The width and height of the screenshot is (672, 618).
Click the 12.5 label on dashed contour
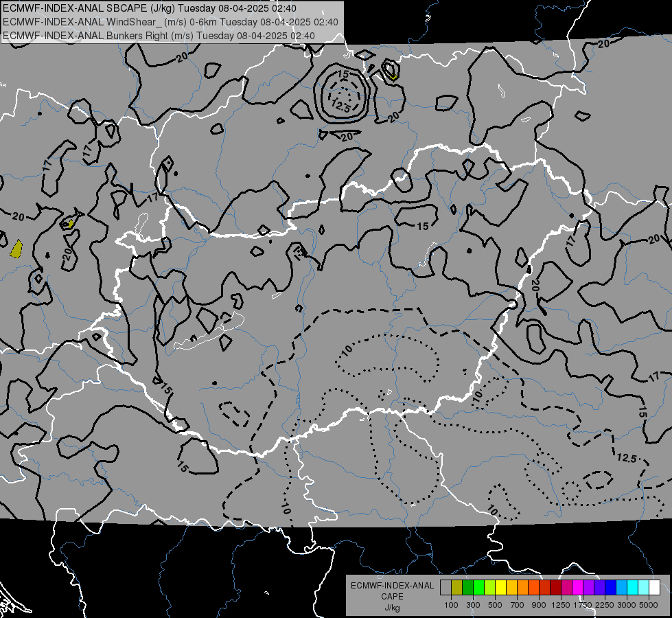pyautogui.click(x=627, y=458)
